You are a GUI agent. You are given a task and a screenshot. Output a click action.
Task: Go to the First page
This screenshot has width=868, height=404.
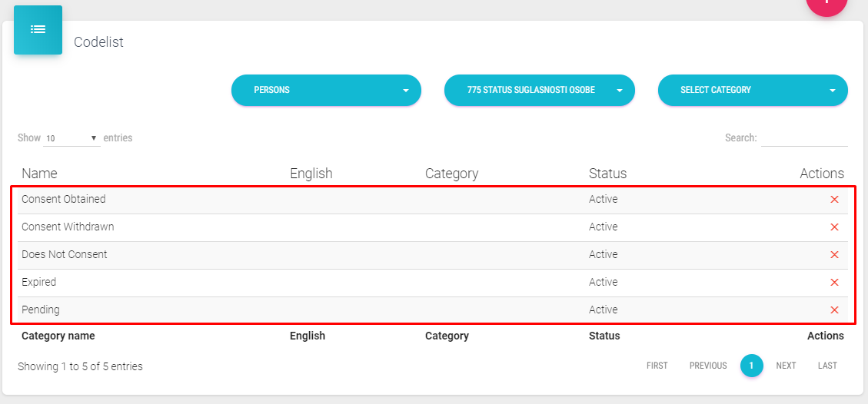657,366
